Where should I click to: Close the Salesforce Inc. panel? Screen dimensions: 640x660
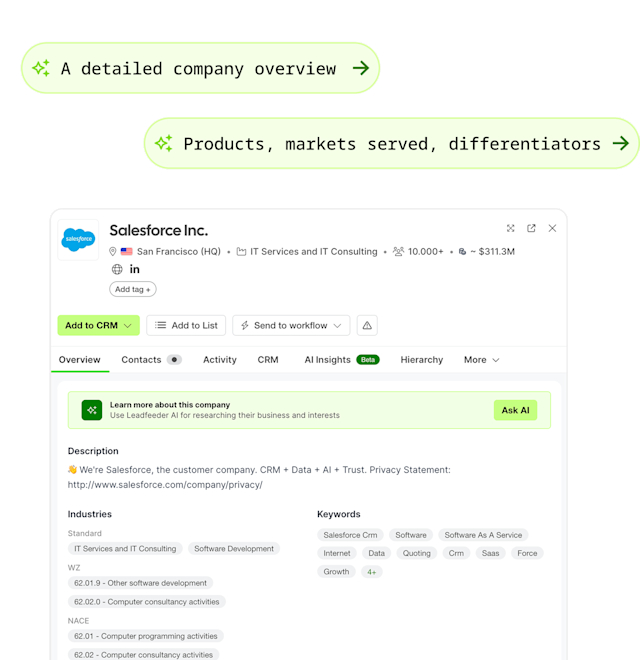[x=552, y=228]
